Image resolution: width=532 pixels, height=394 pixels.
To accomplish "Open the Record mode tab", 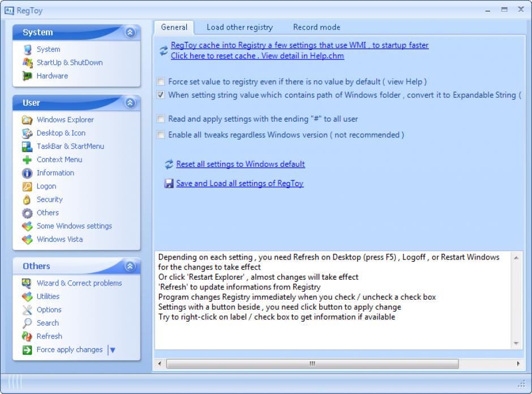I will tap(316, 27).
